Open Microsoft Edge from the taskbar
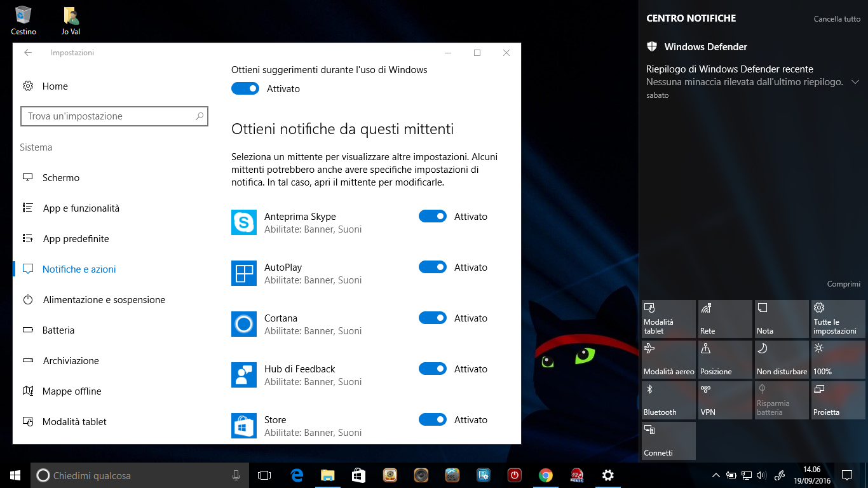The width and height of the screenshot is (868, 488). coord(297,475)
